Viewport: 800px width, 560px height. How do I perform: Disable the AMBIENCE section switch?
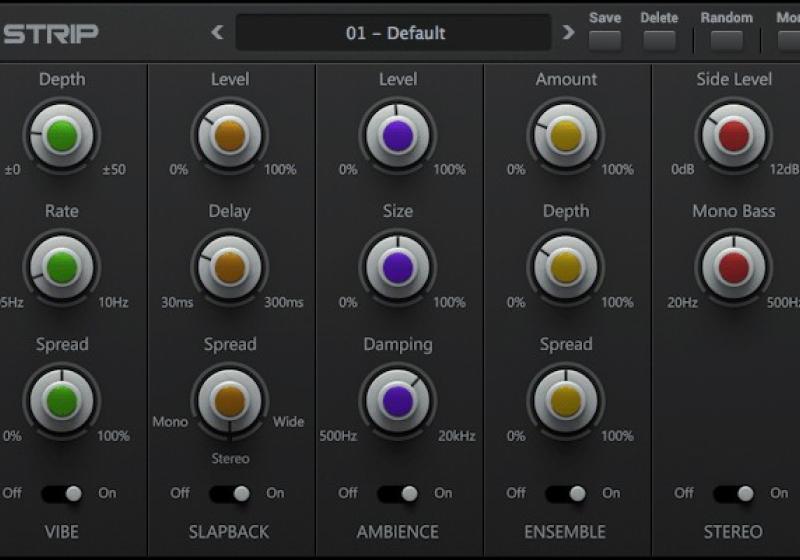pos(398,493)
